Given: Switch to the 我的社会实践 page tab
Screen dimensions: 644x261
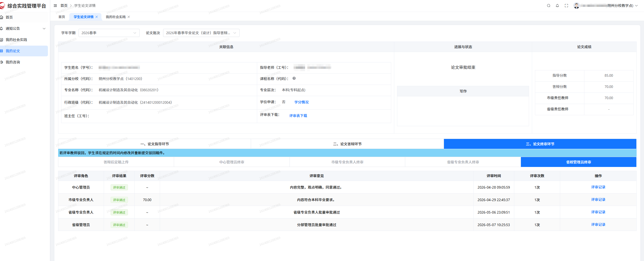Looking at the screenshot, I should click(116, 17).
